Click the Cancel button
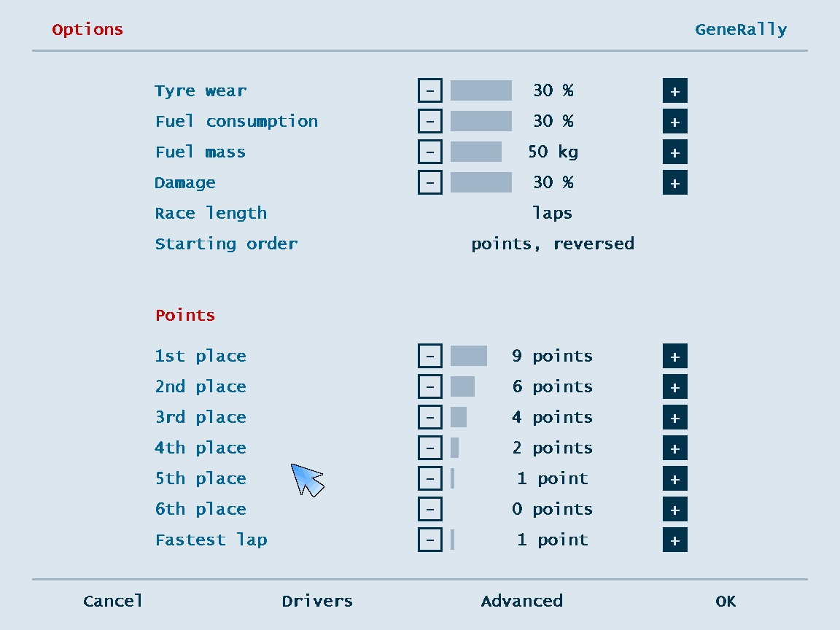This screenshot has width=840, height=630. coord(113,601)
